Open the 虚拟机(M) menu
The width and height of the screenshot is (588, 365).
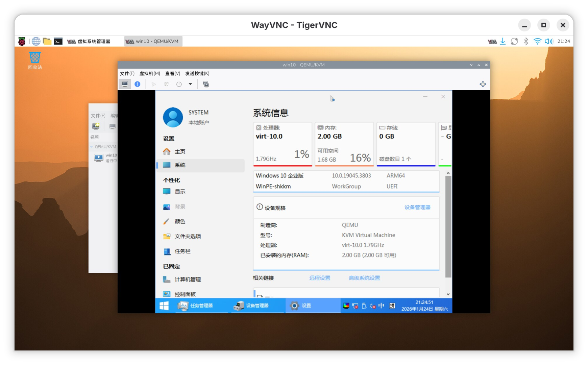click(150, 73)
